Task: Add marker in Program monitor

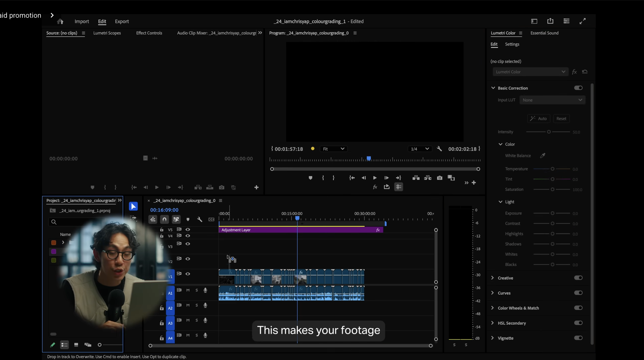Action: [x=310, y=178]
